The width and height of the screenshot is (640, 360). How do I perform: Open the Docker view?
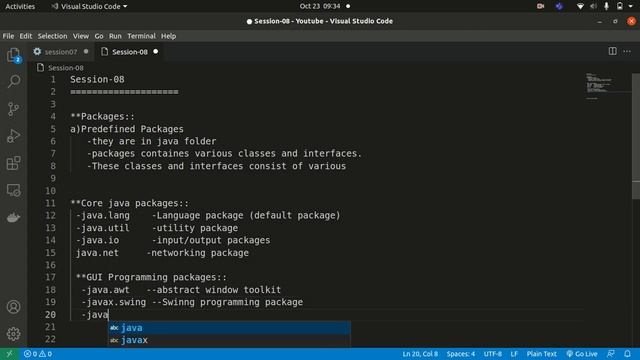point(13,218)
